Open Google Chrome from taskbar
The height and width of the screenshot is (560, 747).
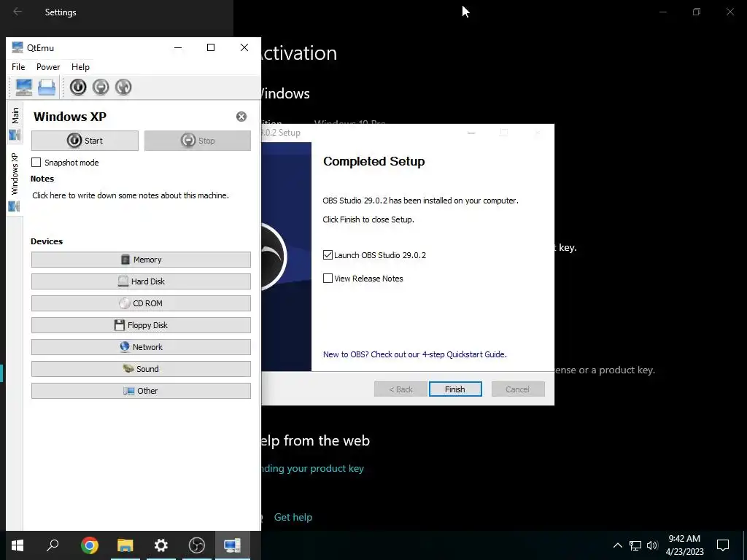[x=90, y=545]
